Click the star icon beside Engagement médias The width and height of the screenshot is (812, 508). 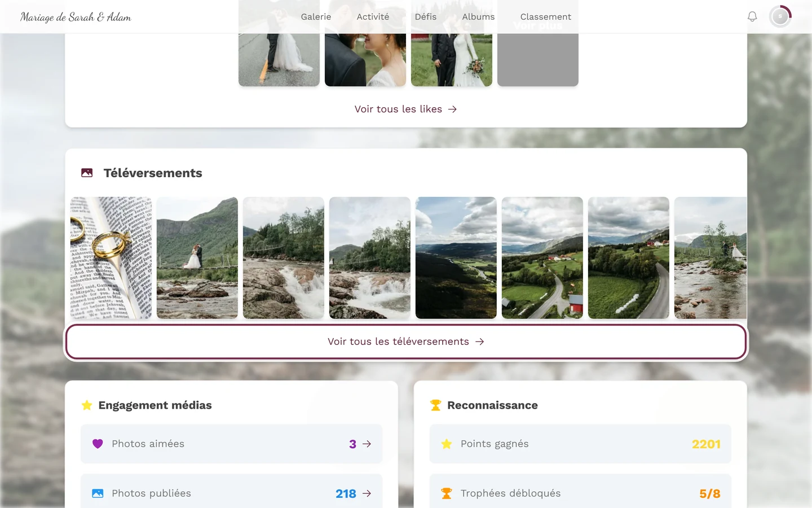[x=87, y=405]
